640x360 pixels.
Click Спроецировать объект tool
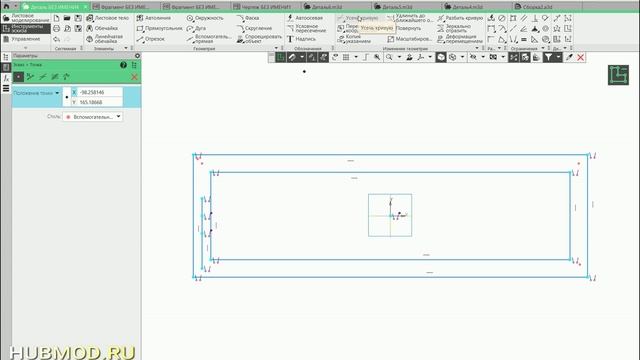point(259,39)
